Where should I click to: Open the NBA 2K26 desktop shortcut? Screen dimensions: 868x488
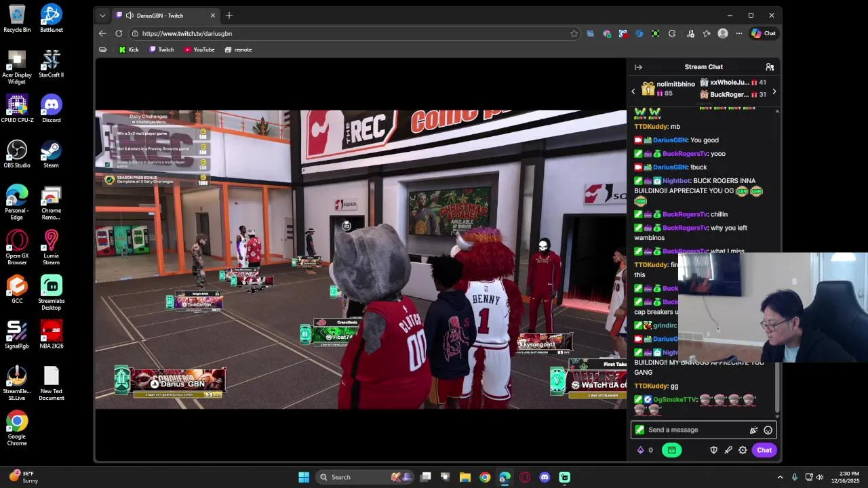[x=51, y=335]
